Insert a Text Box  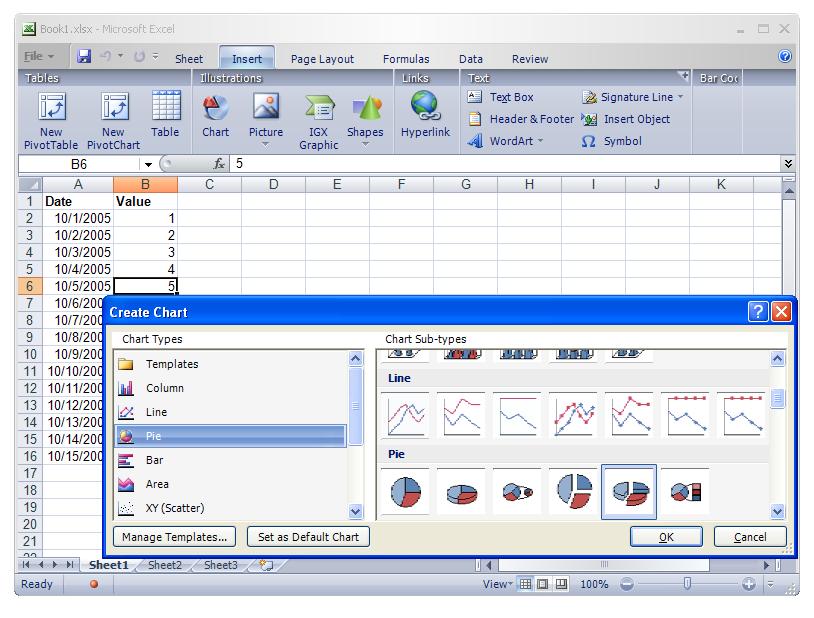(501, 97)
